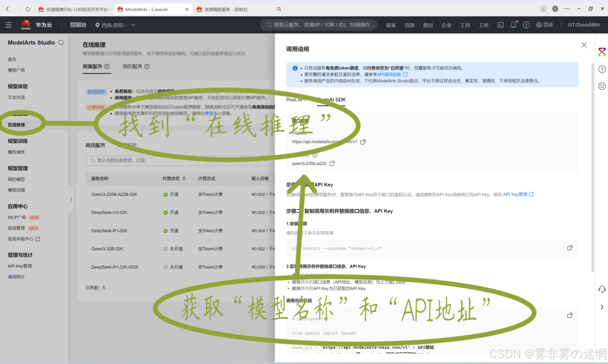Expand the right rail arrow
The image size is (608, 364).
(x=602, y=307)
